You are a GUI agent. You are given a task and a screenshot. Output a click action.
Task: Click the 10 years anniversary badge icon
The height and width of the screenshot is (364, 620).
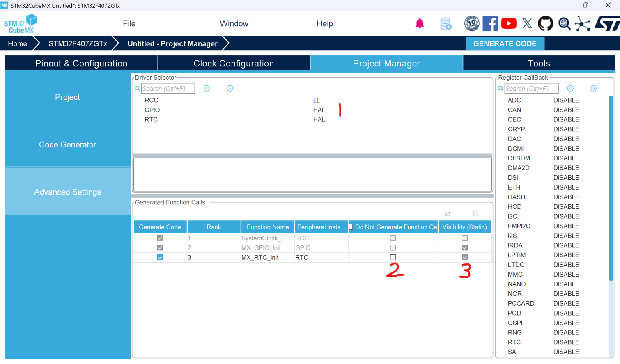coord(472,23)
